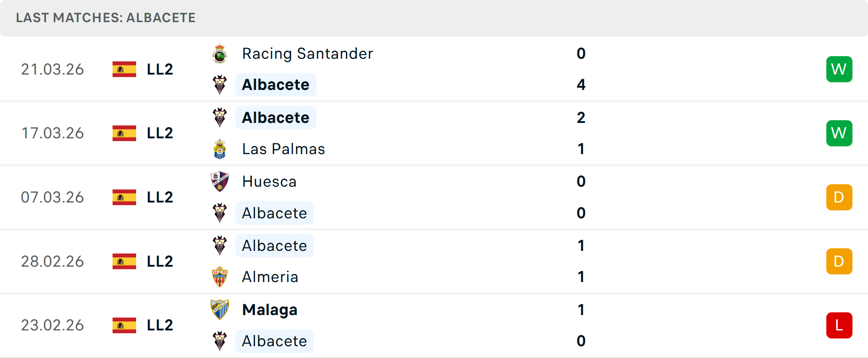Click the green W badge for 21.03.26
868x358 pixels.
tap(839, 69)
